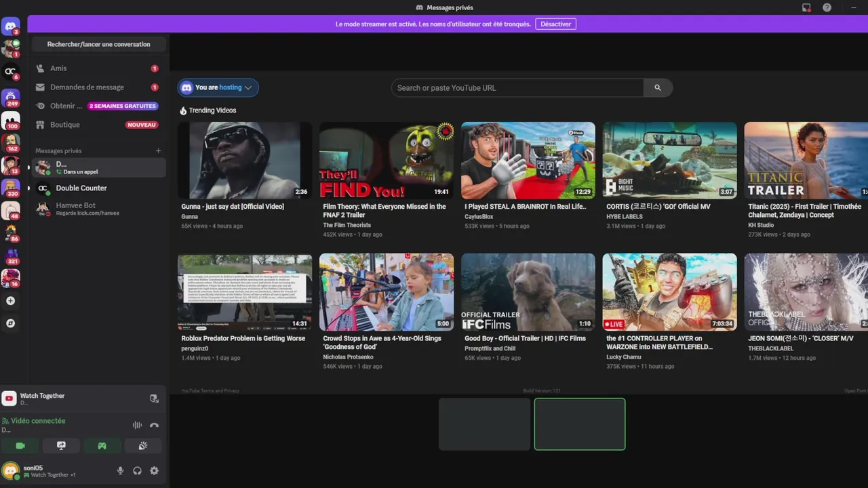This screenshot has width=868, height=488.
Task: Click the soni05 user avatar
Action: coord(10,470)
